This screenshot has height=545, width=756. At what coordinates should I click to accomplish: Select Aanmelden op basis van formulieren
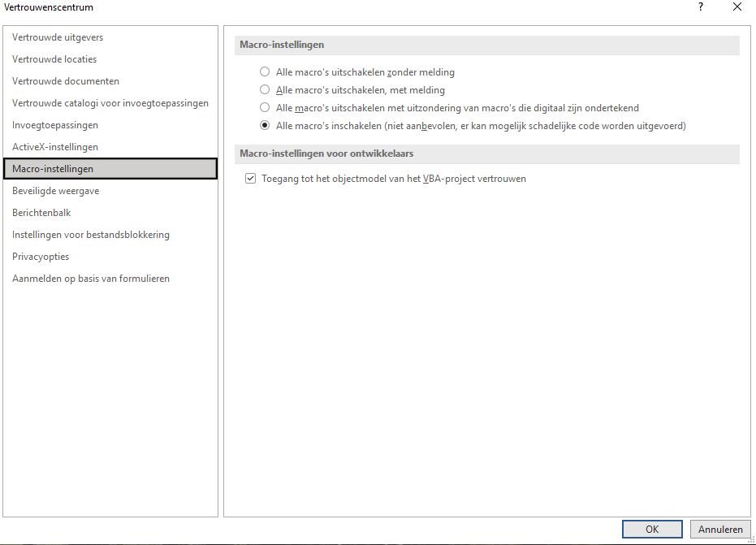pyautogui.click(x=110, y=279)
